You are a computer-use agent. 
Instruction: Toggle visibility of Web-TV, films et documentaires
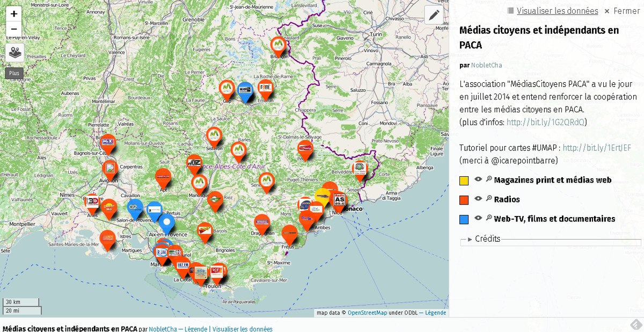[479, 218]
